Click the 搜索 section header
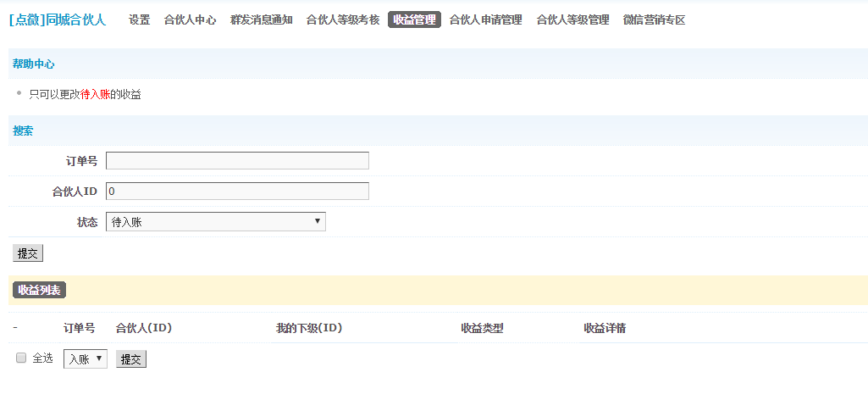Screen dimensions: 868x400 tap(23, 131)
